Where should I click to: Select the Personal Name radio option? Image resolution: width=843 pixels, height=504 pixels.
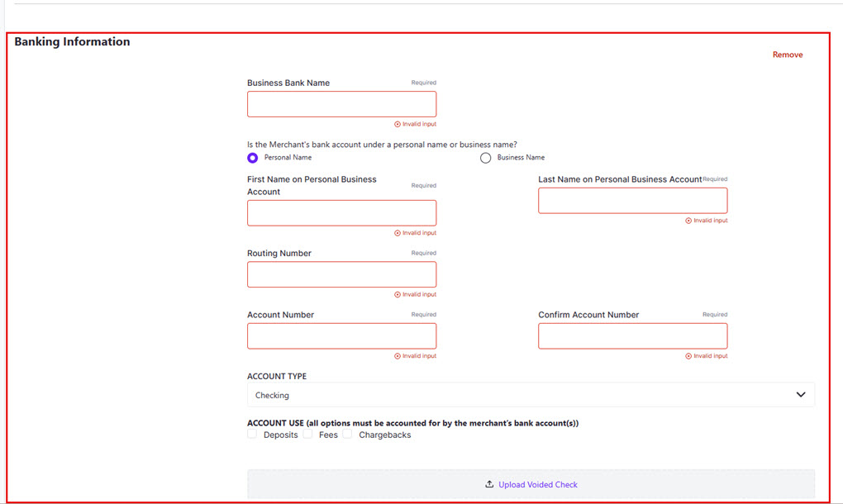pos(253,158)
